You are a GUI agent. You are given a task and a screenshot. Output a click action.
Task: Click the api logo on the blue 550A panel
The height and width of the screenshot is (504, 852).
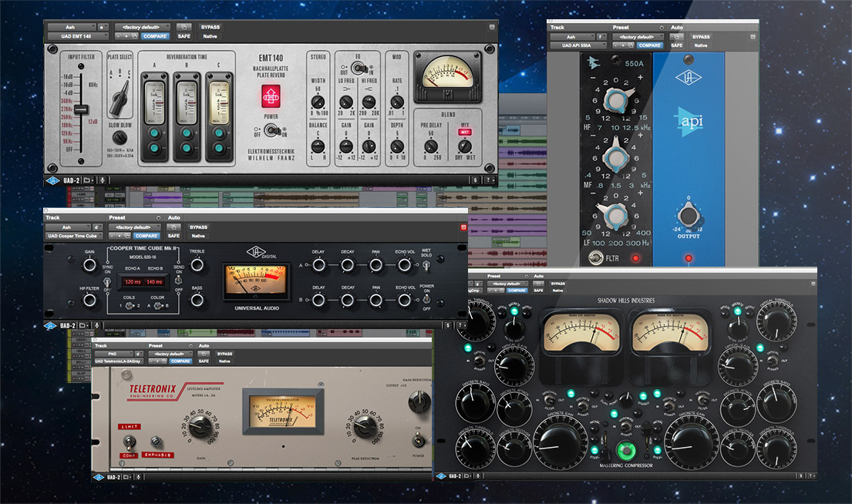688,122
